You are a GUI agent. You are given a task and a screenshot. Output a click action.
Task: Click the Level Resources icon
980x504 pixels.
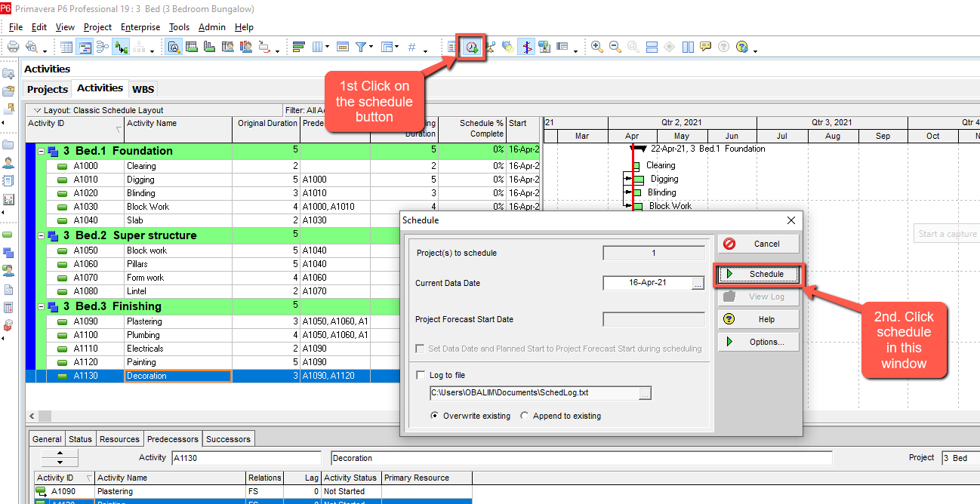[x=490, y=47]
